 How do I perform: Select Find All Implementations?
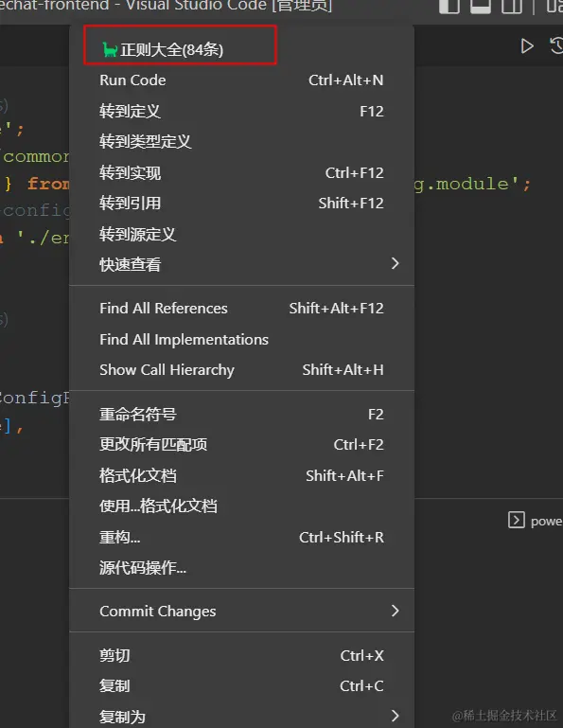[x=241, y=340]
